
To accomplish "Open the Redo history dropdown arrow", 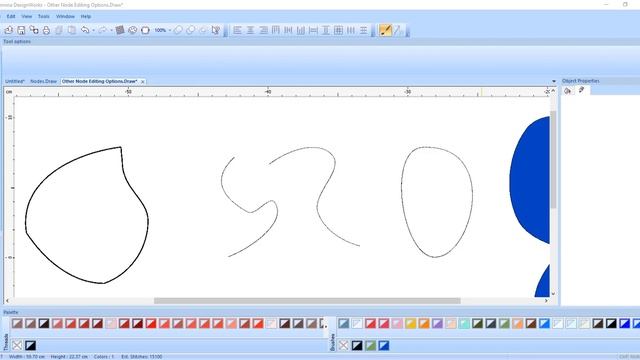I will [x=111, y=31].
